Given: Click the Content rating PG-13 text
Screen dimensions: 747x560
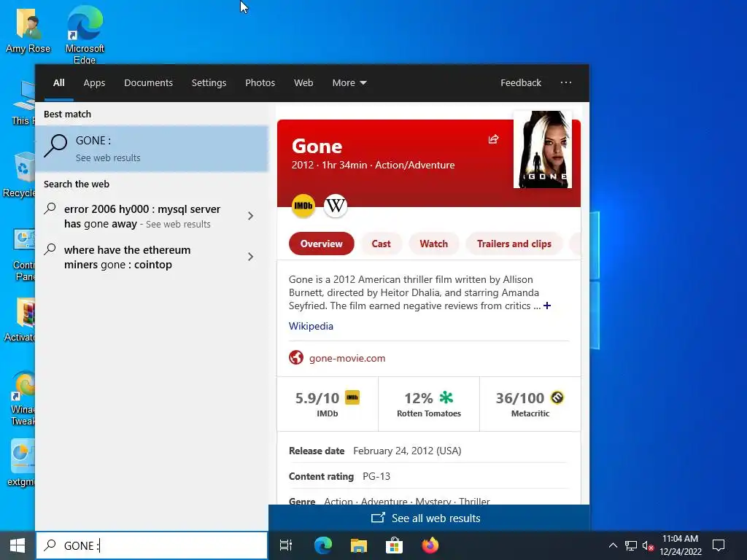Looking at the screenshot, I should click(x=339, y=476).
